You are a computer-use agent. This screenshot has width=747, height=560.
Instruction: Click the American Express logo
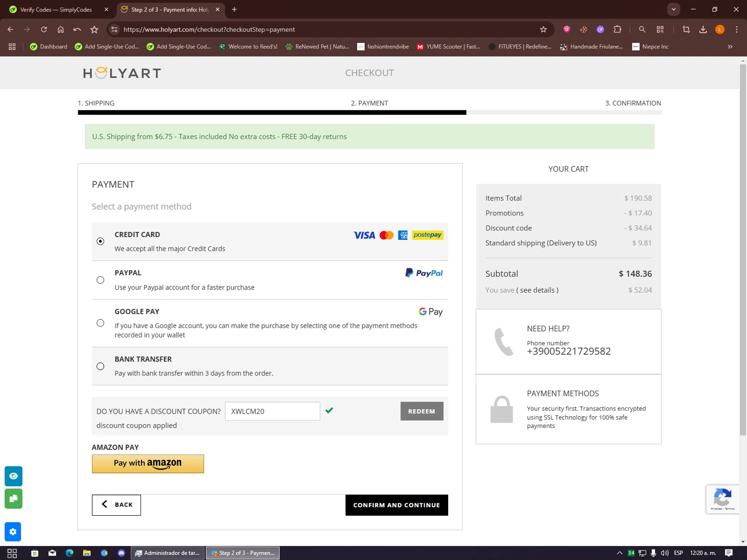pos(403,235)
